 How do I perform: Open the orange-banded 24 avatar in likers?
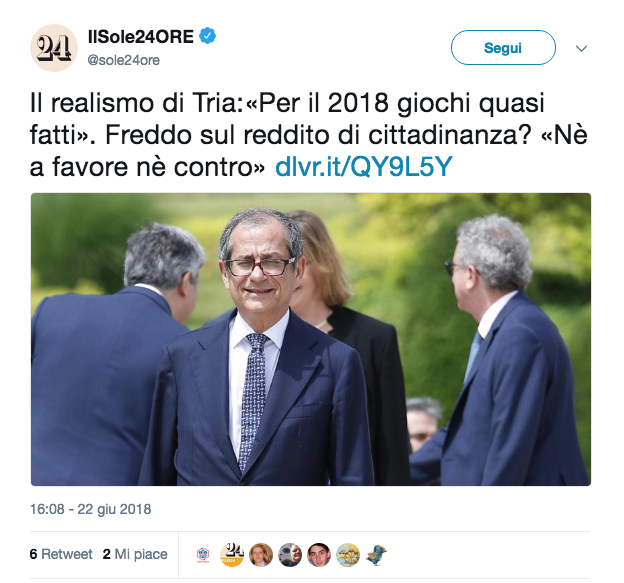232,554
